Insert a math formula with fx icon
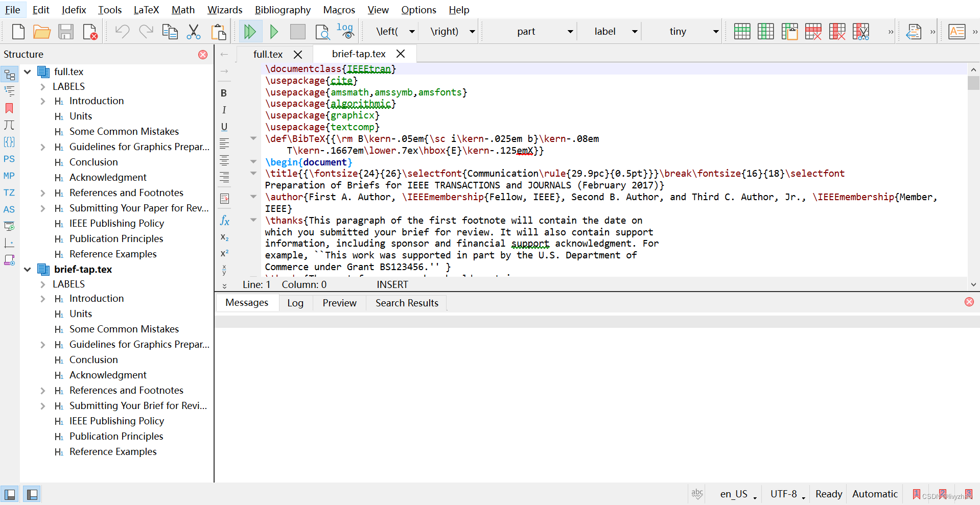Screen dimensions: 980x505 225,221
